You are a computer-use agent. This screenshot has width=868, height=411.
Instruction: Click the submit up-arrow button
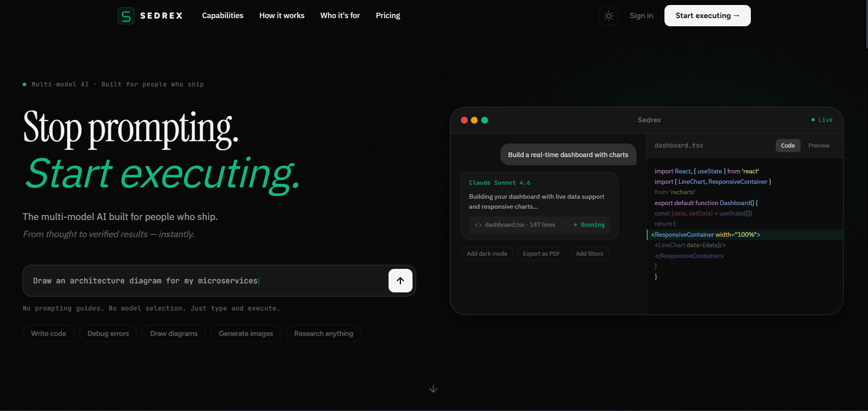coord(400,281)
